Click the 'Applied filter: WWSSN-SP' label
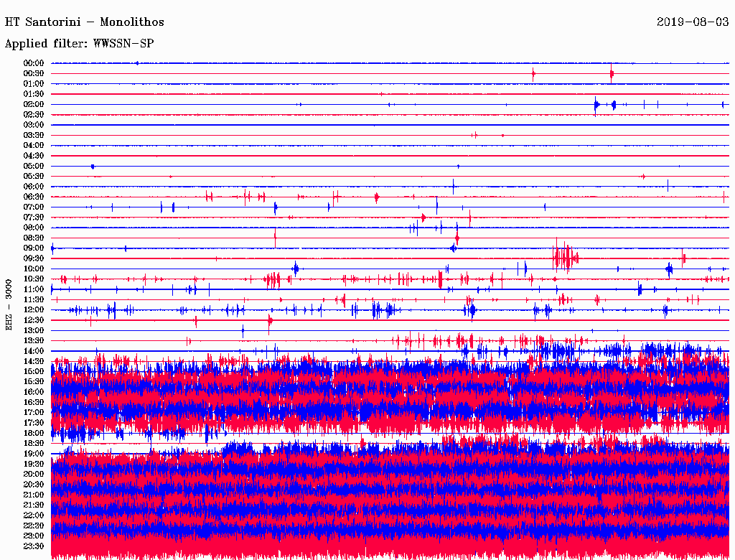The height and width of the screenshot is (560, 735). [79, 44]
